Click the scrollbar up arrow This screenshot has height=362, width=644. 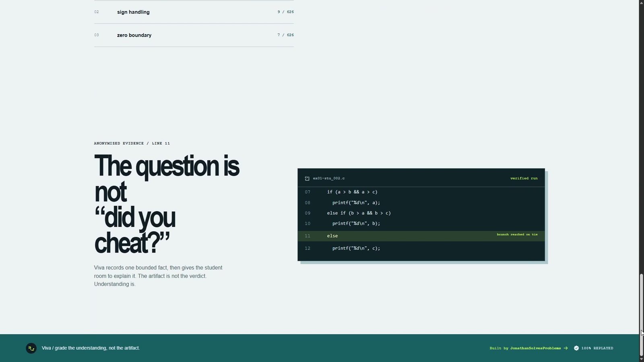point(642,3)
